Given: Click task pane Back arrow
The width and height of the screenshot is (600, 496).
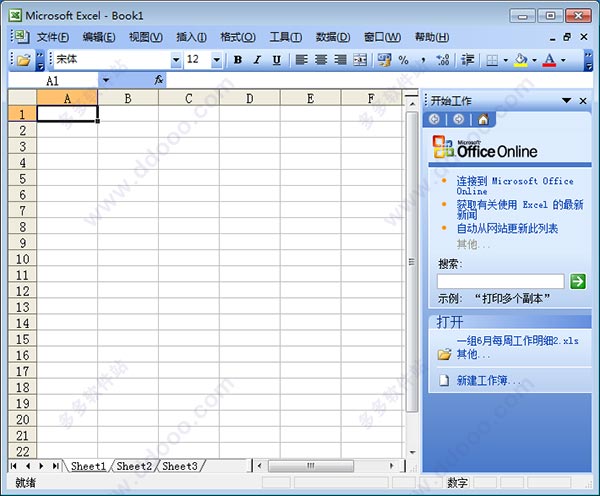Looking at the screenshot, I should coord(434,119).
